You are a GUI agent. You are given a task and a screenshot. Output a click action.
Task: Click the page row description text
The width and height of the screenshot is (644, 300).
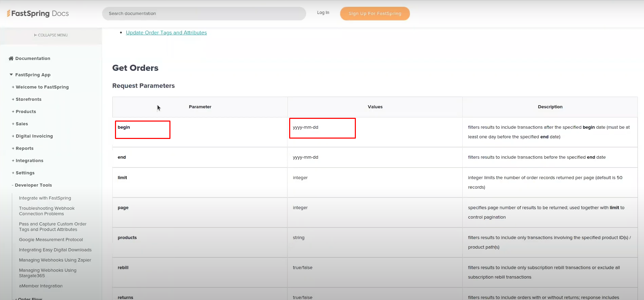click(546, 212)
